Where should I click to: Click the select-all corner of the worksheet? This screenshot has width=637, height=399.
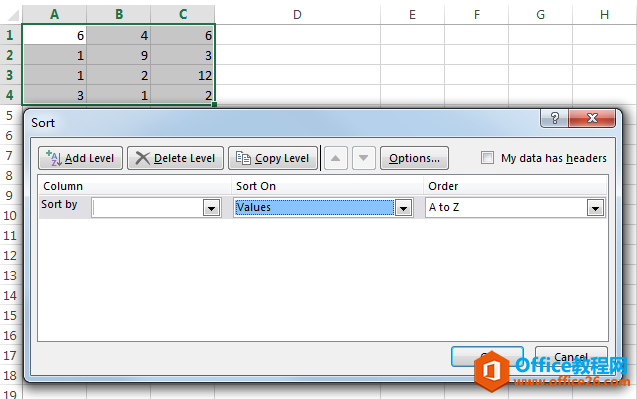(x=11, y=15)
